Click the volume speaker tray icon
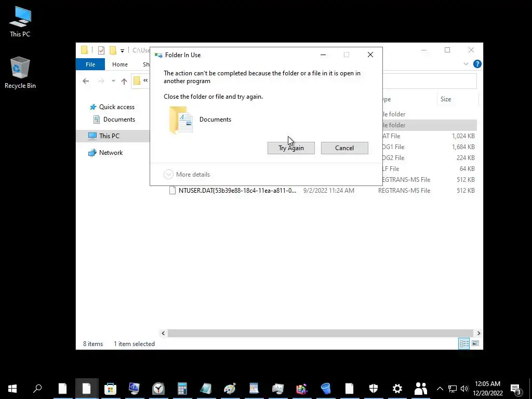 click(x=464, y=389)
